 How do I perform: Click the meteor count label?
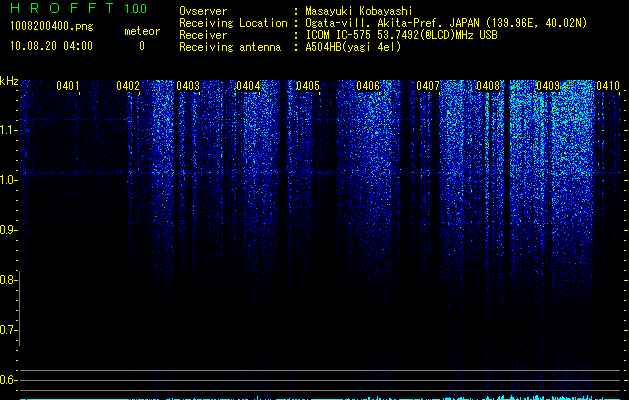click(142, 31)
